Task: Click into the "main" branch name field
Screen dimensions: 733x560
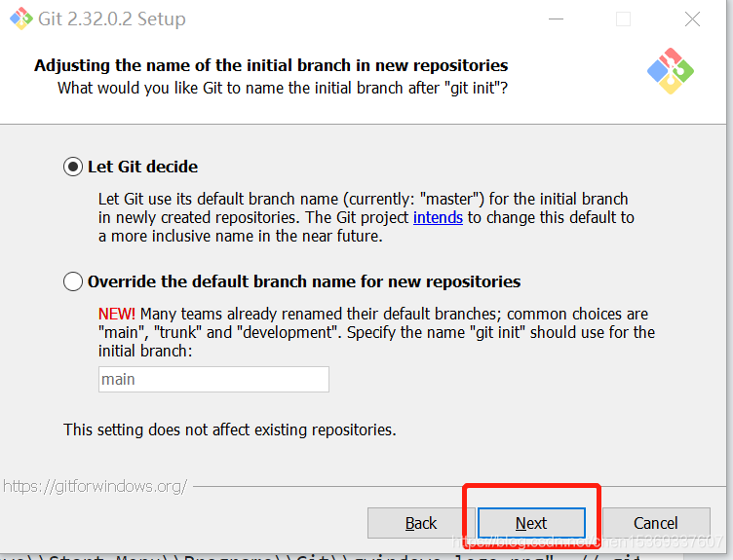Action: point(213,379)
